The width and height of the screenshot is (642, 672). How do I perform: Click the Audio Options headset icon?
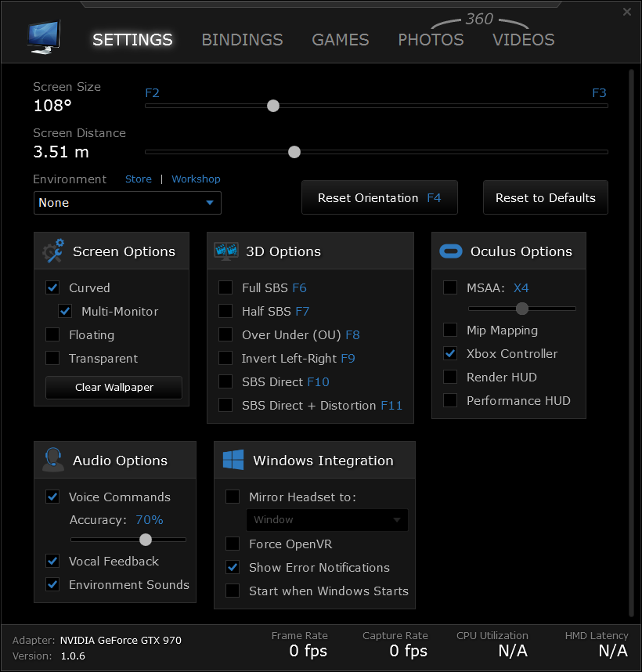coord(51,460)
